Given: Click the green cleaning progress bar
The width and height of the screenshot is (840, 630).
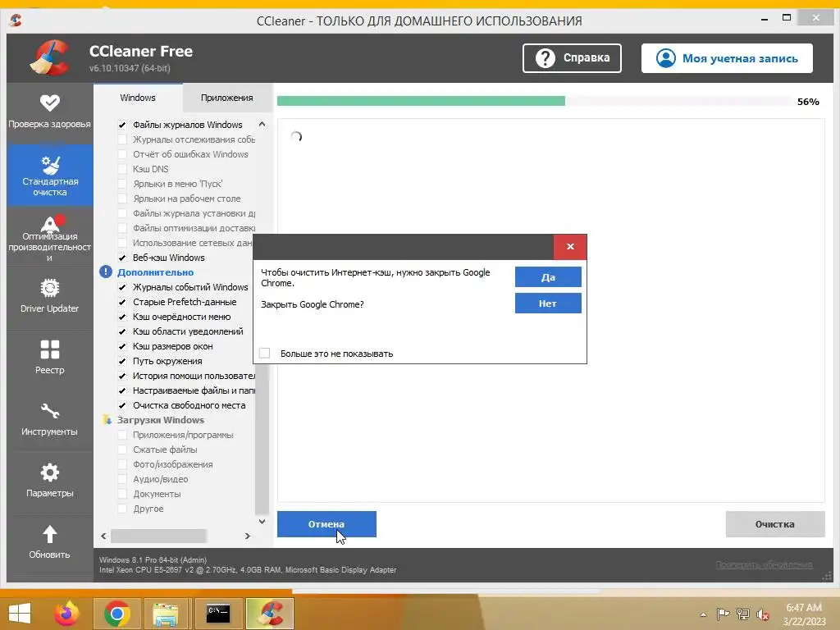Looking at the screenshot, I should [x=421, y=101].
